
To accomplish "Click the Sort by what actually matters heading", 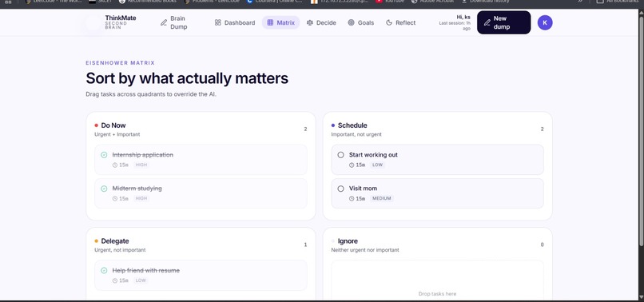I will pos(187,78).
